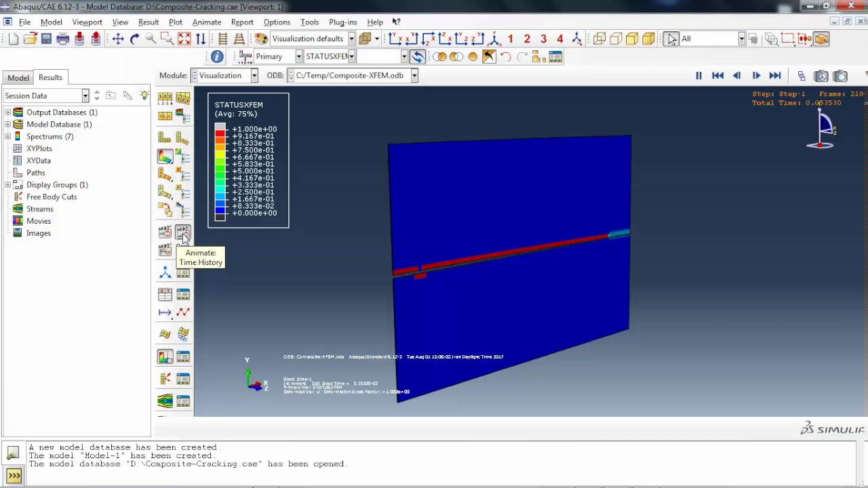868x488 pixels.
Task: Click the XY curve plot icon
Action: pyautogui.click(x=183, y=312)
